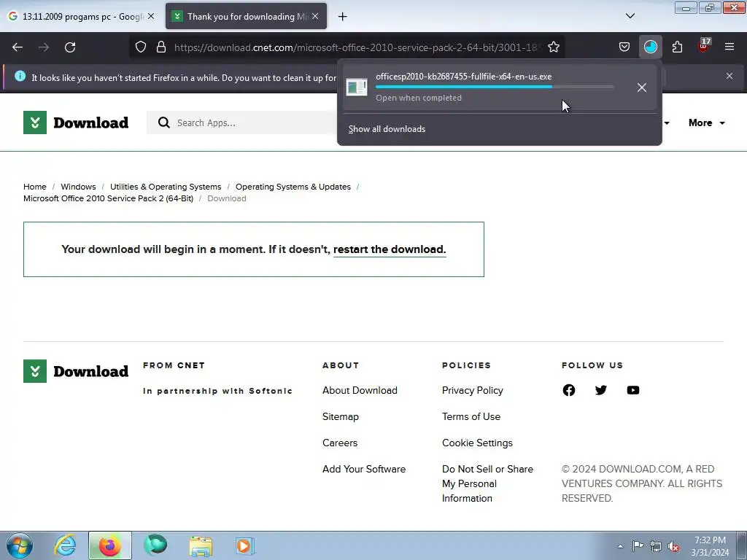Open the Windows breadcrumb

coord(78,187)
